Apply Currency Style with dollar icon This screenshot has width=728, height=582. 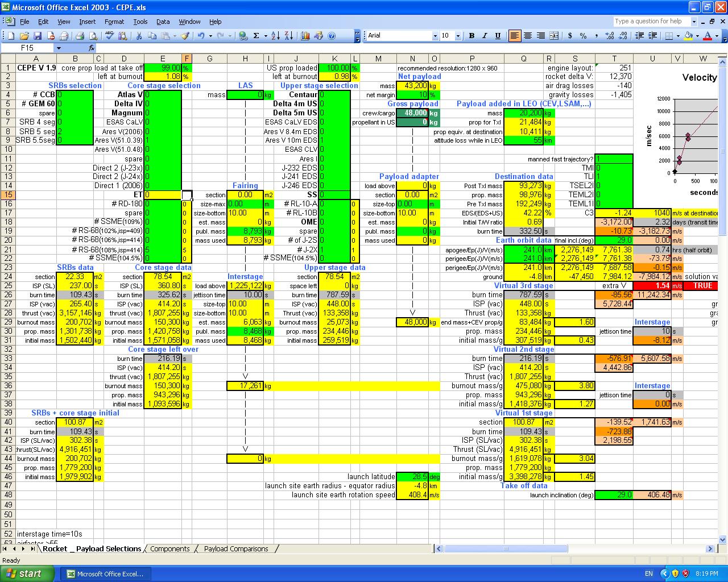point(570,36)
